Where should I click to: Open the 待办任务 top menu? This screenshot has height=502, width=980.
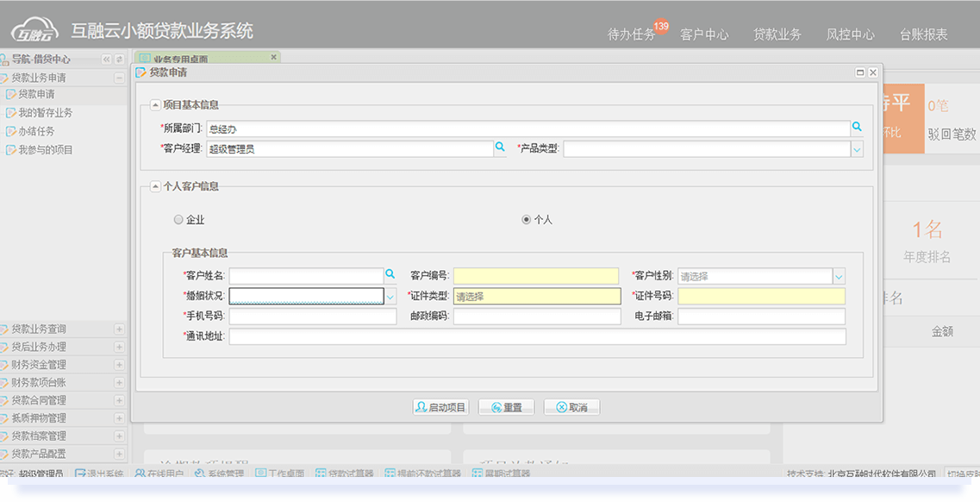pos(631,35)
